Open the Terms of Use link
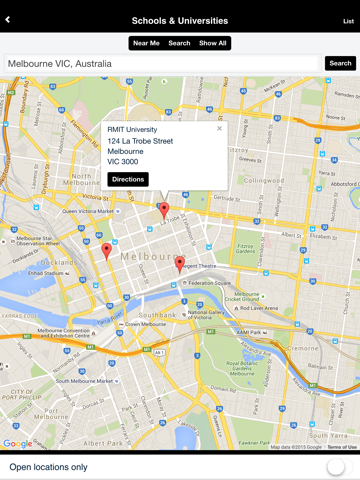Screen dimensions: 360x480 coord(342,447)
